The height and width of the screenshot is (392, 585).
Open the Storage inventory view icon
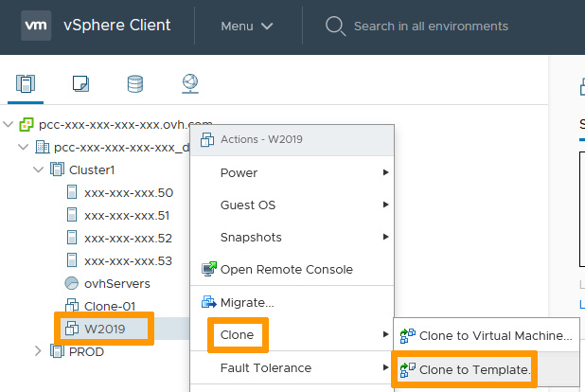pos(135,84)
